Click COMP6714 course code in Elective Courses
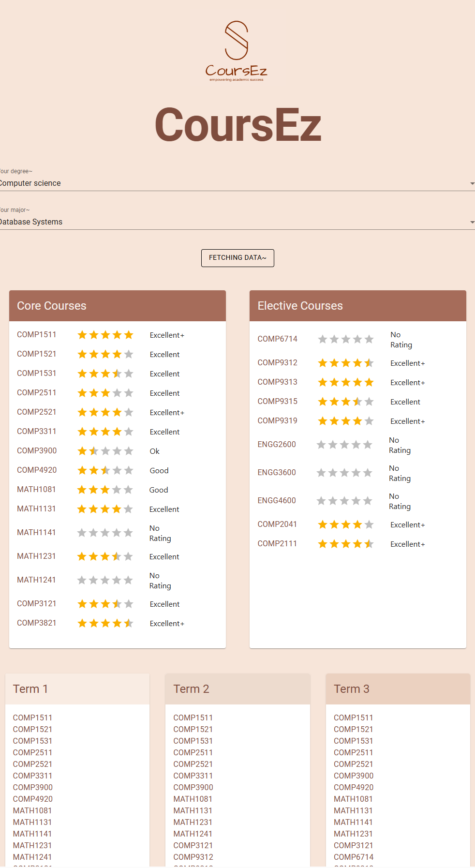Viewport: 475px width, 868px height. 278,339
